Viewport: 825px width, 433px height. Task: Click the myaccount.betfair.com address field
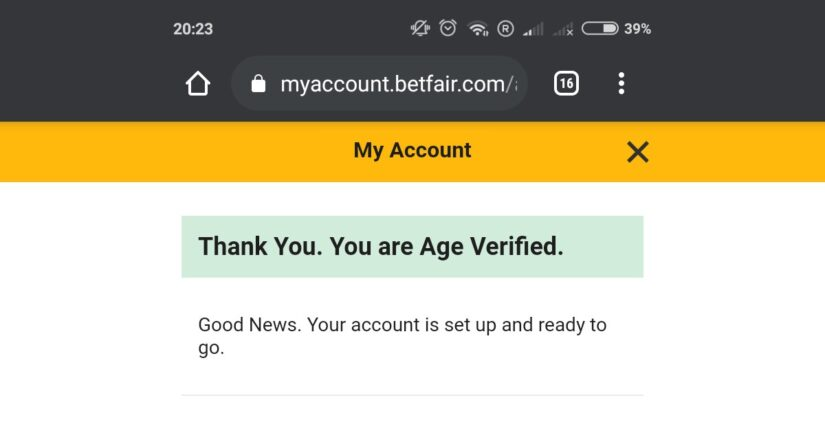[398, 84]
